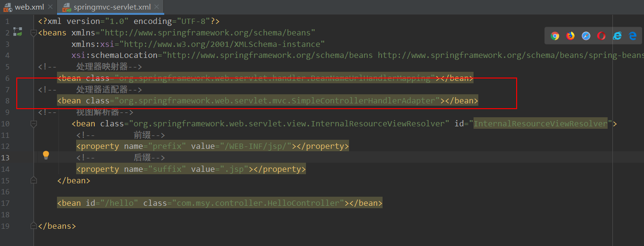644x246 pixels.
Task: Switch to the web.xml tab
Action: [x=28, y=7]
